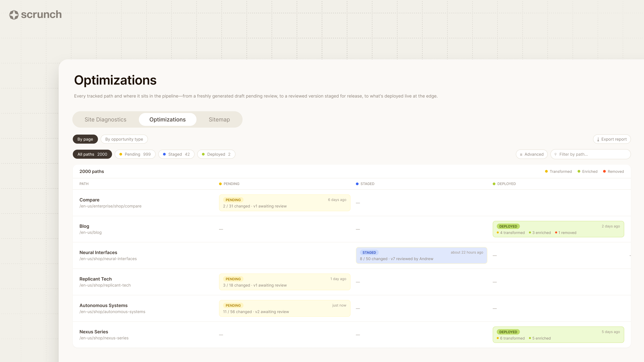Select the Optimizations tab
The width and height of the screenshot is (644, 362).
coord(168,119)
